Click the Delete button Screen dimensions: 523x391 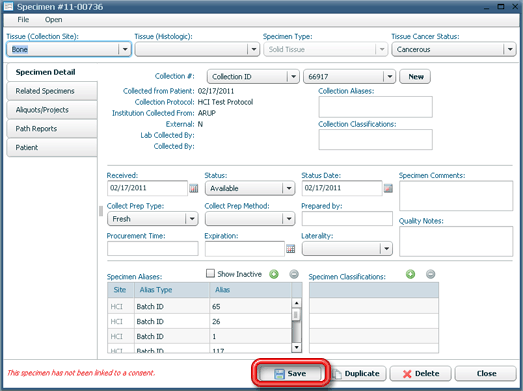[421, 374]
